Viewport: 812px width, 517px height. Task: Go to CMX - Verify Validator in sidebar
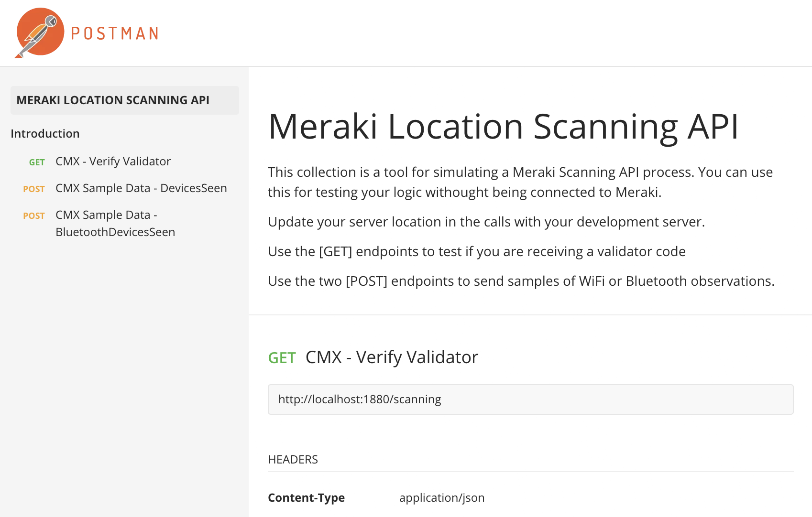click(113, 162)
